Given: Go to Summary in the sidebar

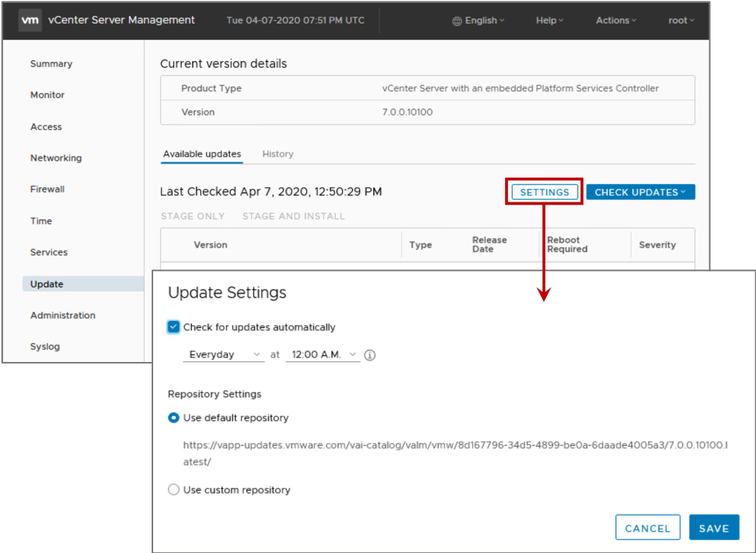Looking at the screenshot, I should point(51,64).
